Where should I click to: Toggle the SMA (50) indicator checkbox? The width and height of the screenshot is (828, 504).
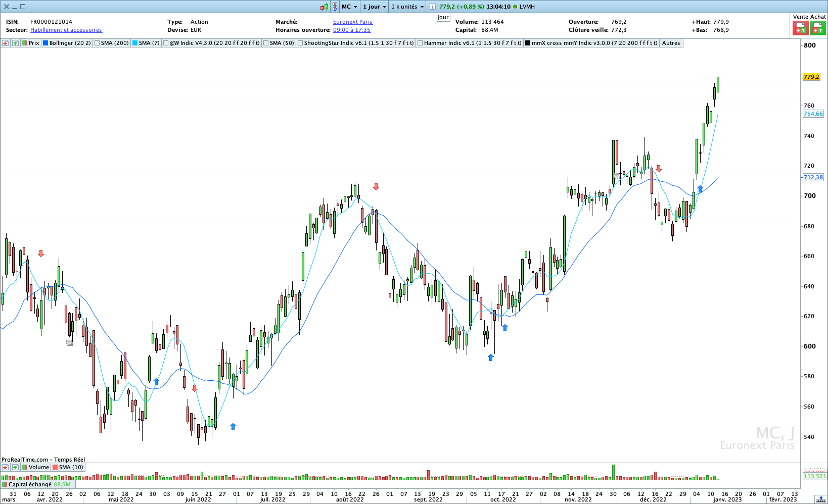point(266,43)
